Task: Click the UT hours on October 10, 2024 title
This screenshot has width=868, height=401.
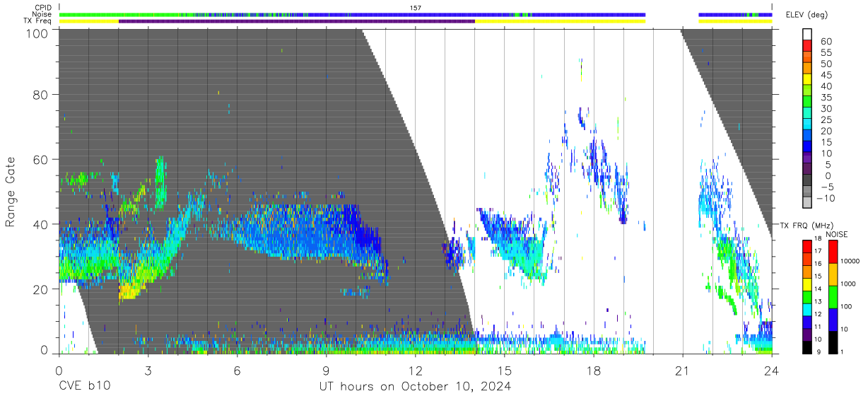Action: click(x=416, y=387)
